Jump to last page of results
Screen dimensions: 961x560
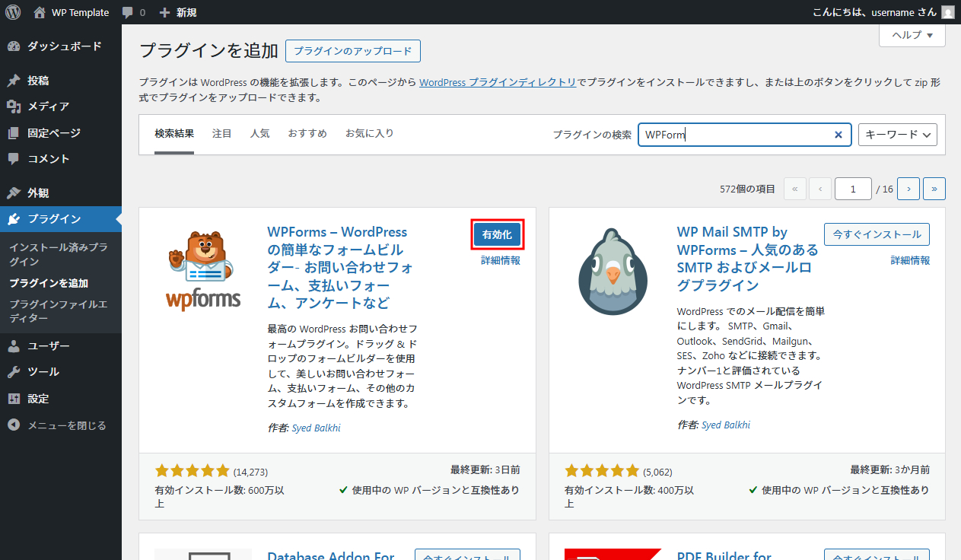pos(934,189)
